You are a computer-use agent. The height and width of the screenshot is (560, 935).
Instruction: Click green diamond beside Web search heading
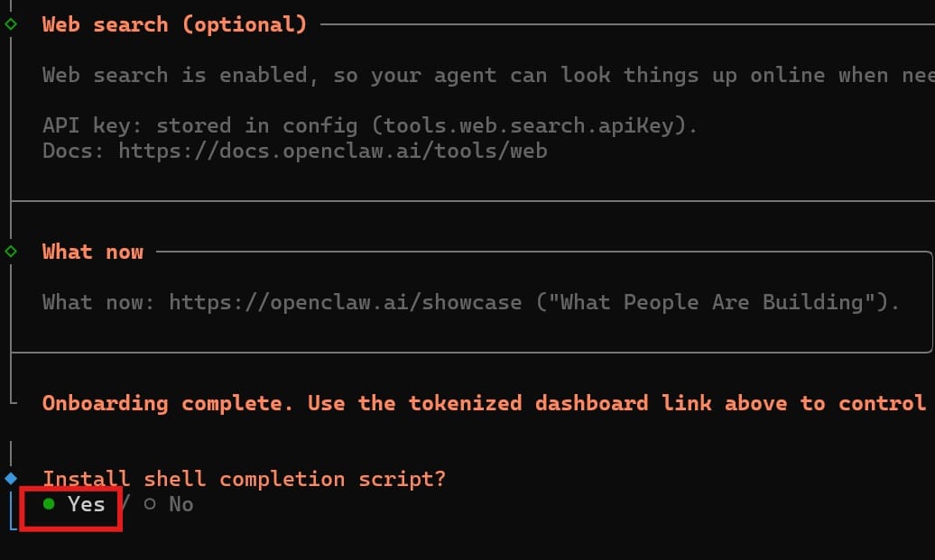11,24
